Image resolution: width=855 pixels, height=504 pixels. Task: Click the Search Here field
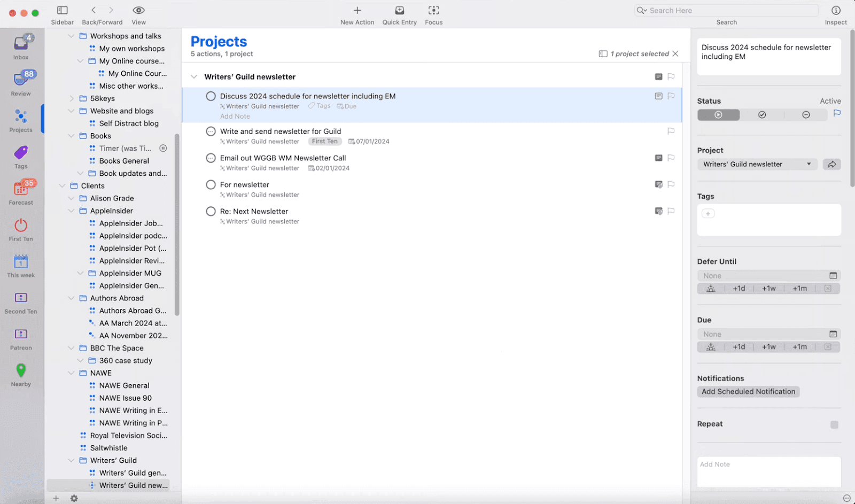click(727, 10)
